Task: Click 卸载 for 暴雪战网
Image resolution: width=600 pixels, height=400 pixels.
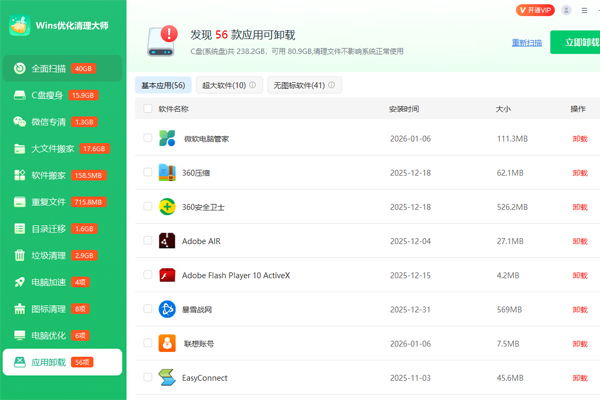Action: 580,309
